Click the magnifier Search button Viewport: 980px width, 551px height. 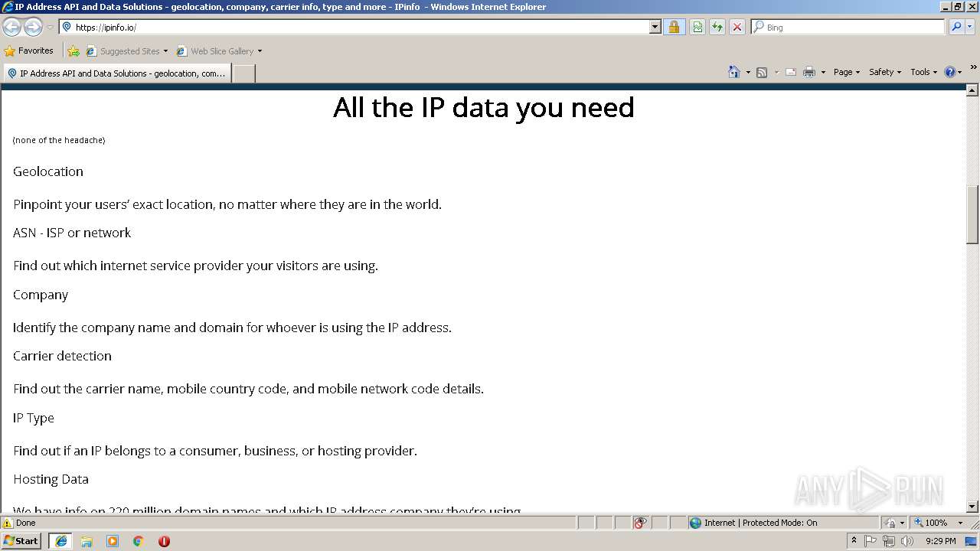tap(956, 27)
